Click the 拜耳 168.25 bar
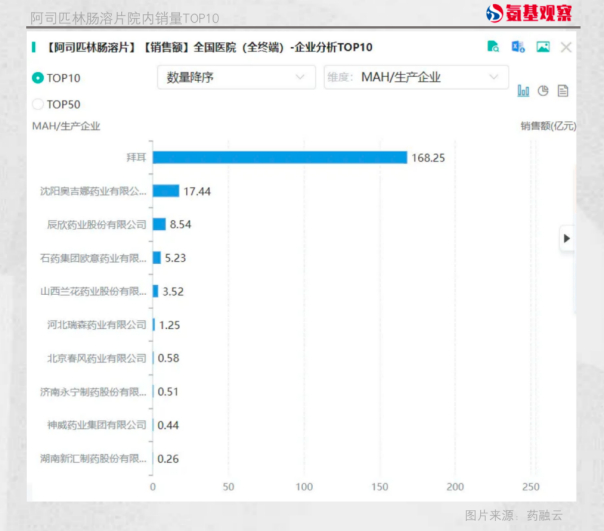The height and width of the screenshot is (531, 604). 280,157
